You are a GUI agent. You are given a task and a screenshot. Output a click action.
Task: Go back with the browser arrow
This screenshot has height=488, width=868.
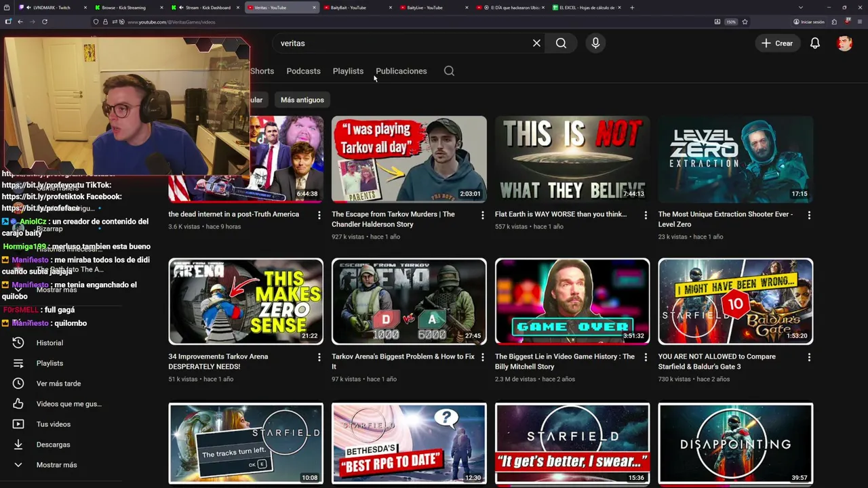click(20, 22)
